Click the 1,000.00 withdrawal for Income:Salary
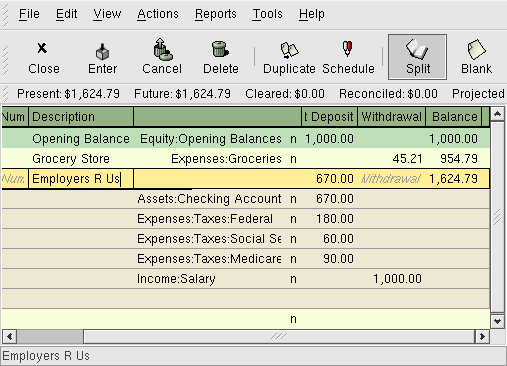Viewport: 507px width, 366px height. coord(397,279)
